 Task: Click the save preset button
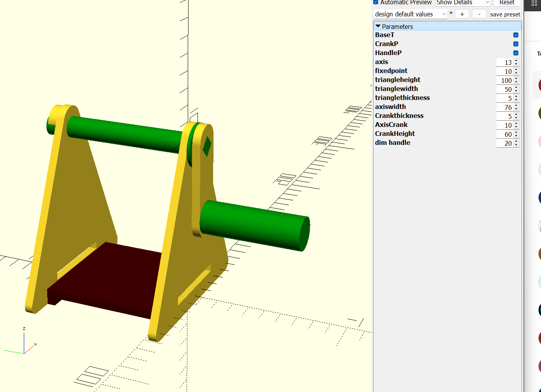[505, 14]
